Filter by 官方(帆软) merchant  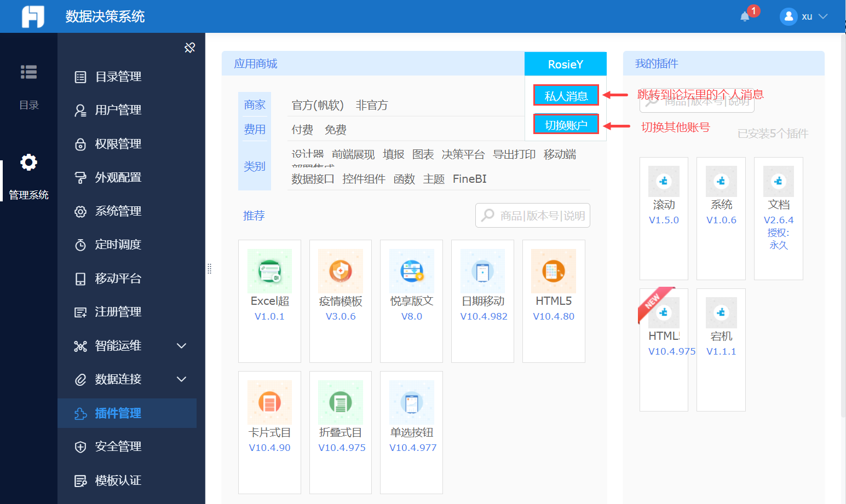click(x=318, y=105)
